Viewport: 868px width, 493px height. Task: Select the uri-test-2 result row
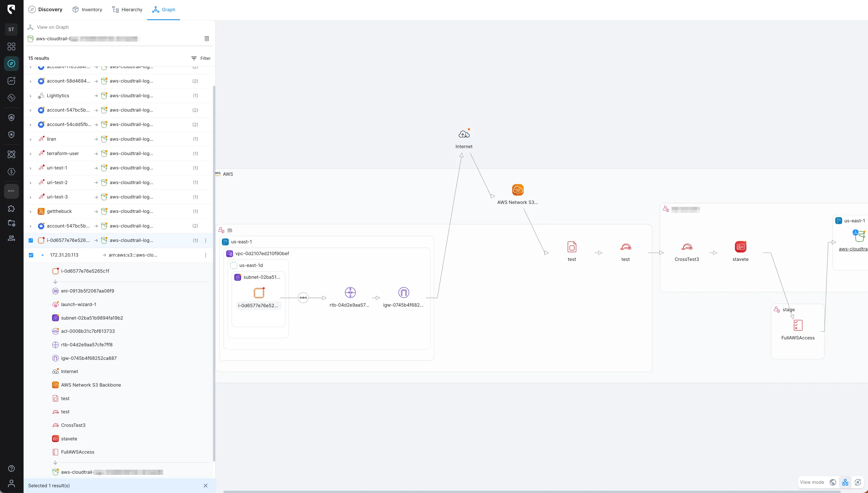[118, 183]
